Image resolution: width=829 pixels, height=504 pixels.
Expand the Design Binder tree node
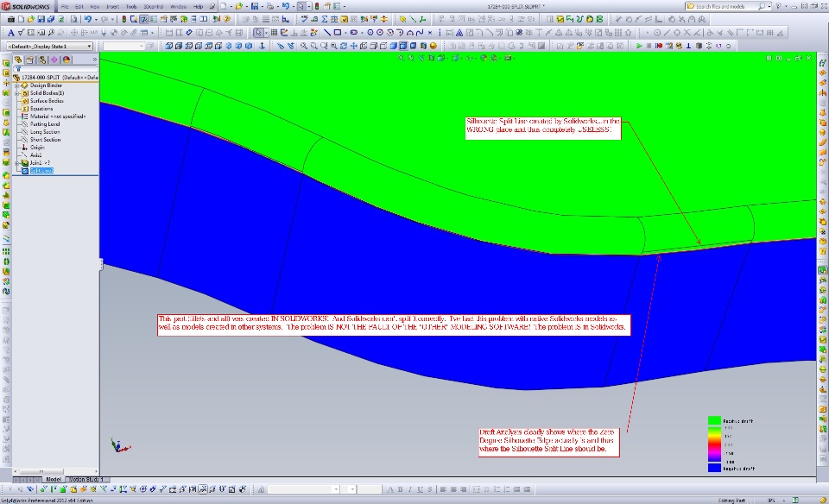pyautogui.click(x=16, y=85)
